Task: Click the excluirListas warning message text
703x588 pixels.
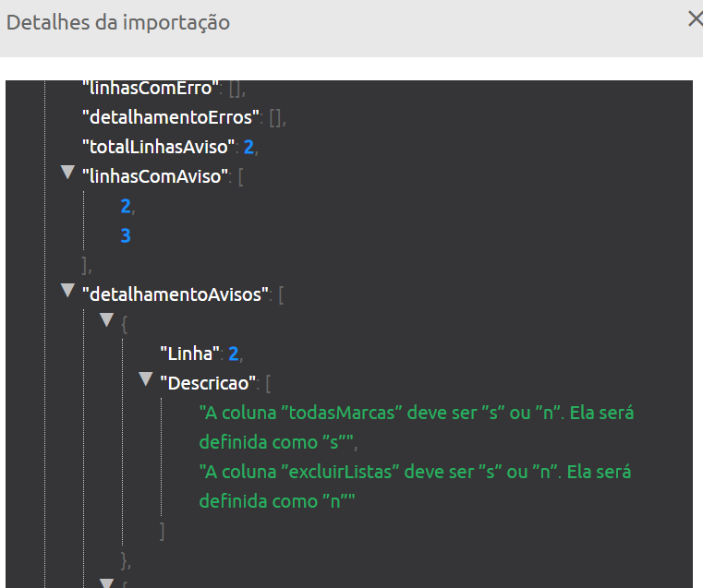Action: point(416,486)
